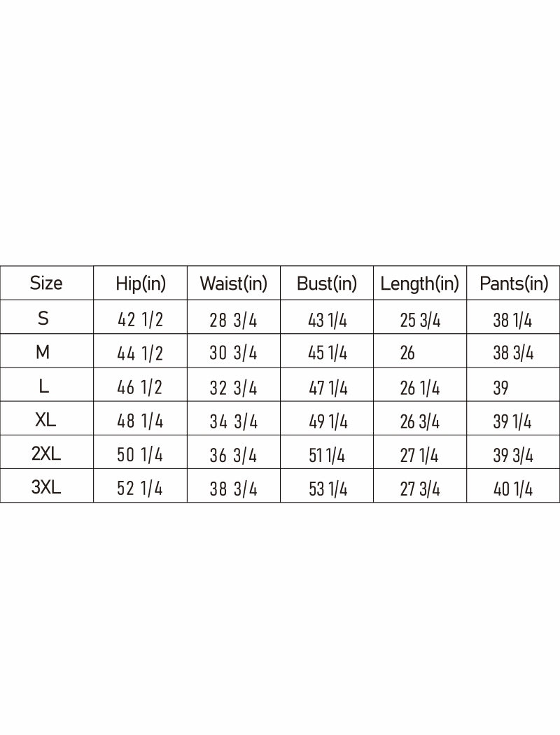
Task: Click the Size column header
Action: 46,283
